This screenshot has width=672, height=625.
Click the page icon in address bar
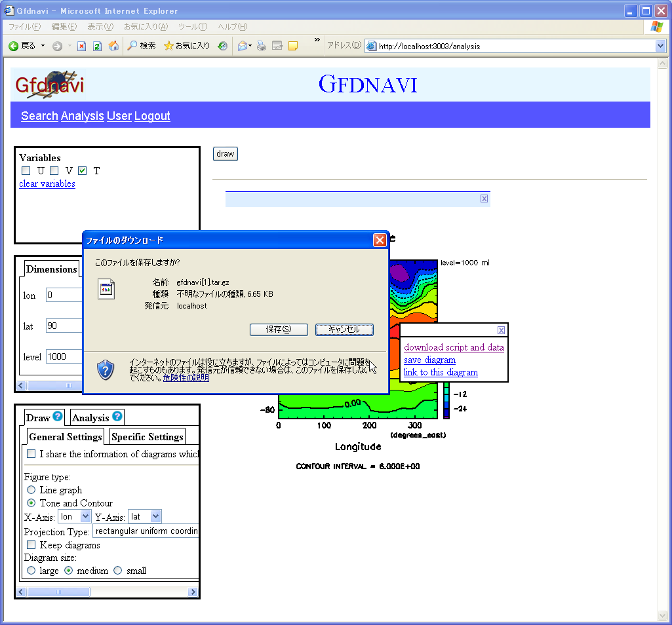(372, 46)
